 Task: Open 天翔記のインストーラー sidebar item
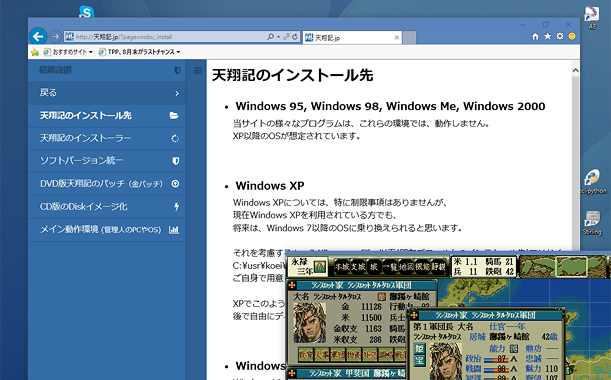(x=107, y=138)
